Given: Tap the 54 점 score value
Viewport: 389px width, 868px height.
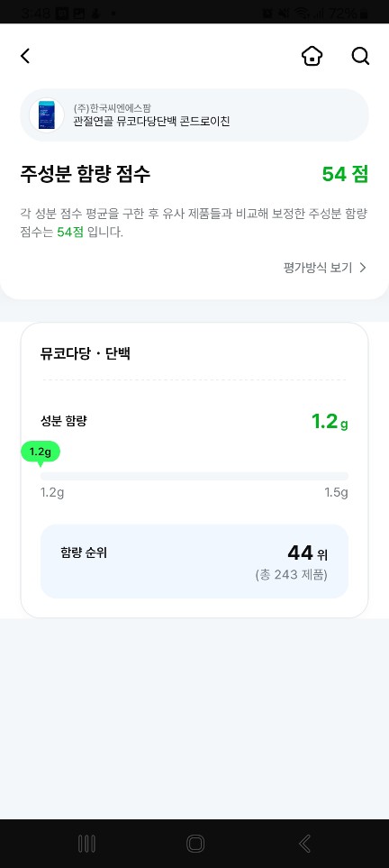Looking at the screenshot, I should coord(345,174).
